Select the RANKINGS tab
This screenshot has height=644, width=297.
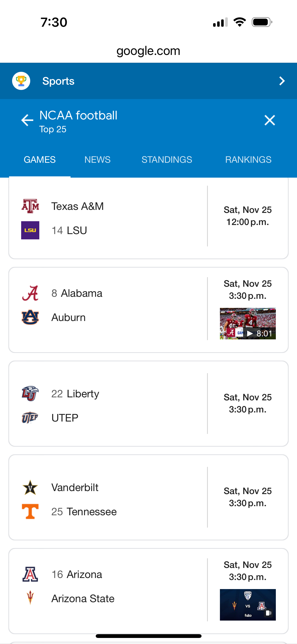pos(248,160)
